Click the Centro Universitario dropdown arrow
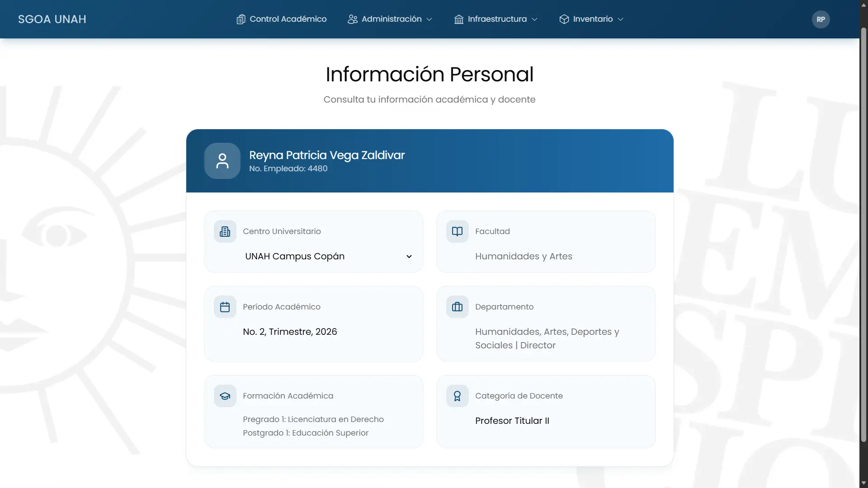The height and width of the screenshot is (488, 868). coord(409,257)
